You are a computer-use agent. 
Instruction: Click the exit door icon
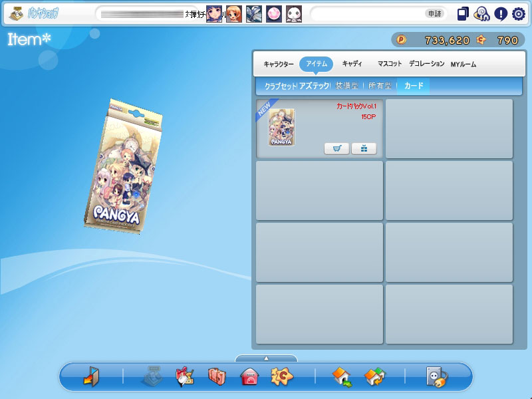(91, 376)
